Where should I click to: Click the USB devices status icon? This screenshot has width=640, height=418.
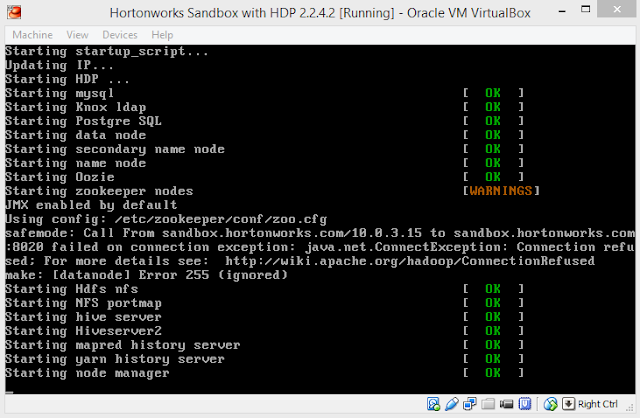(x=451, y=404)
